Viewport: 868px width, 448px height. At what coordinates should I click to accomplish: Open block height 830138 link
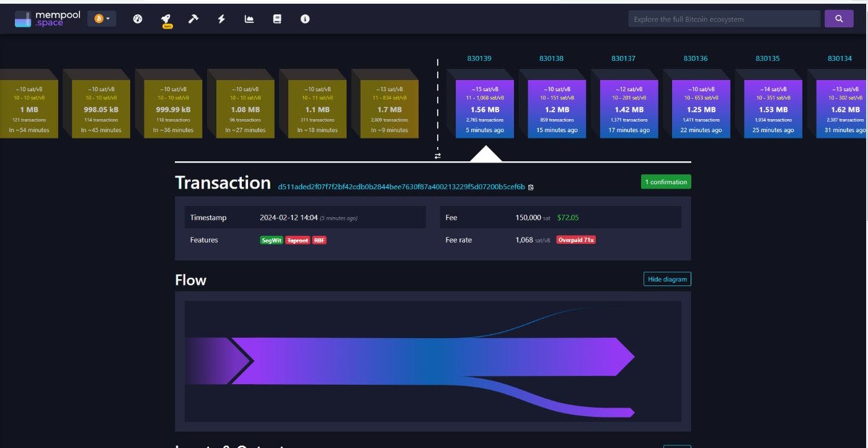point(551,58)
